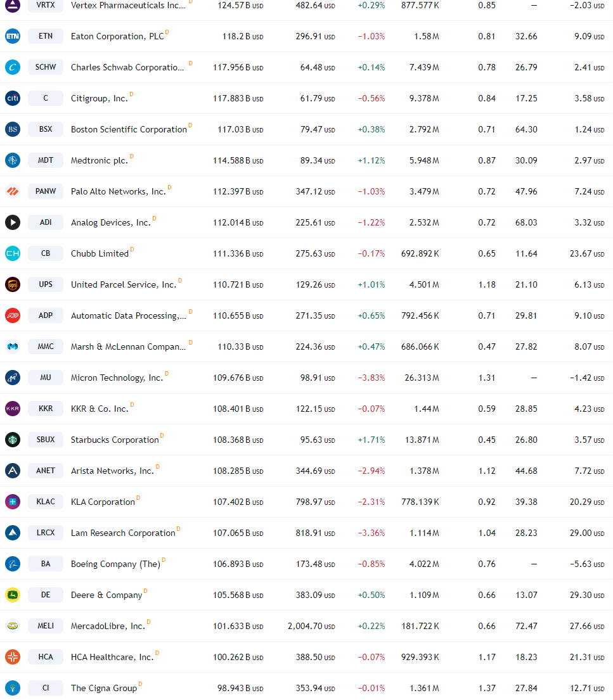Click the Medtronic logo icon

[13, 160]
